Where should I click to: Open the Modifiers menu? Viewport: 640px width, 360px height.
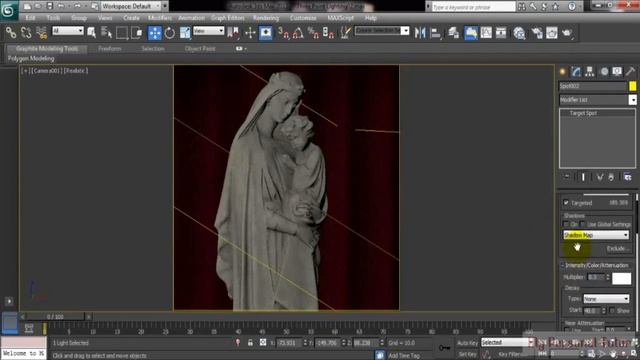pos(160,18)
